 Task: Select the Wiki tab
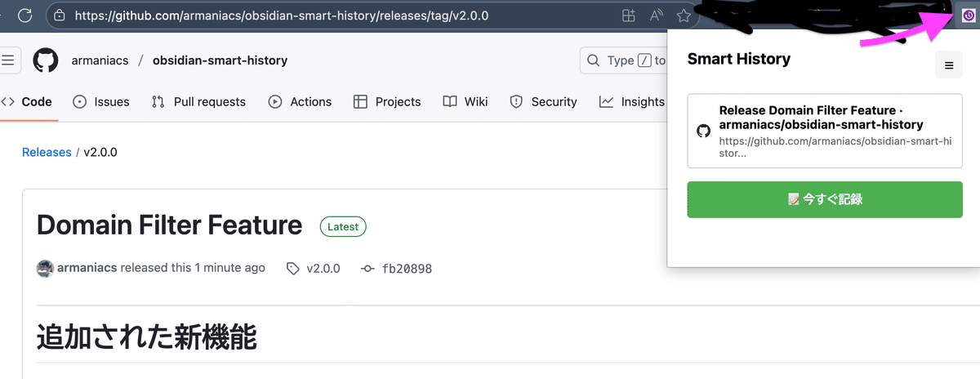(465, 102)
